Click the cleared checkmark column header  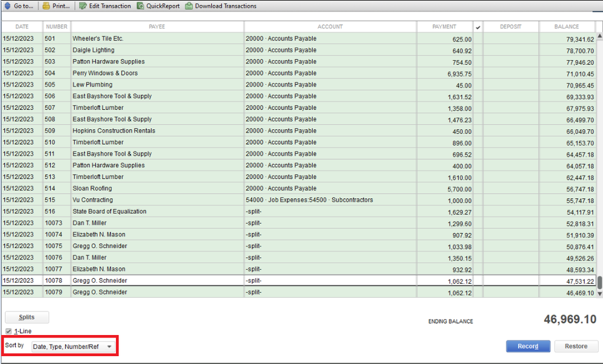[x=478, y=27]
